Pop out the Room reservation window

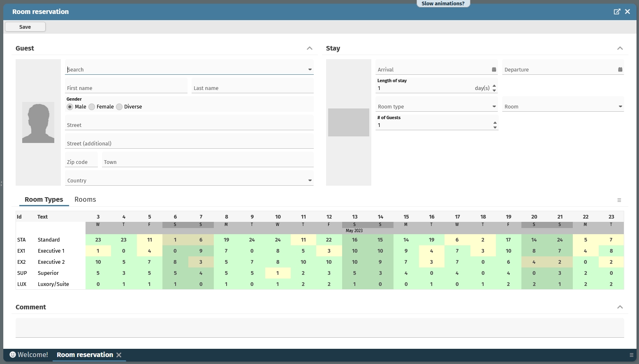pos(617,12)
